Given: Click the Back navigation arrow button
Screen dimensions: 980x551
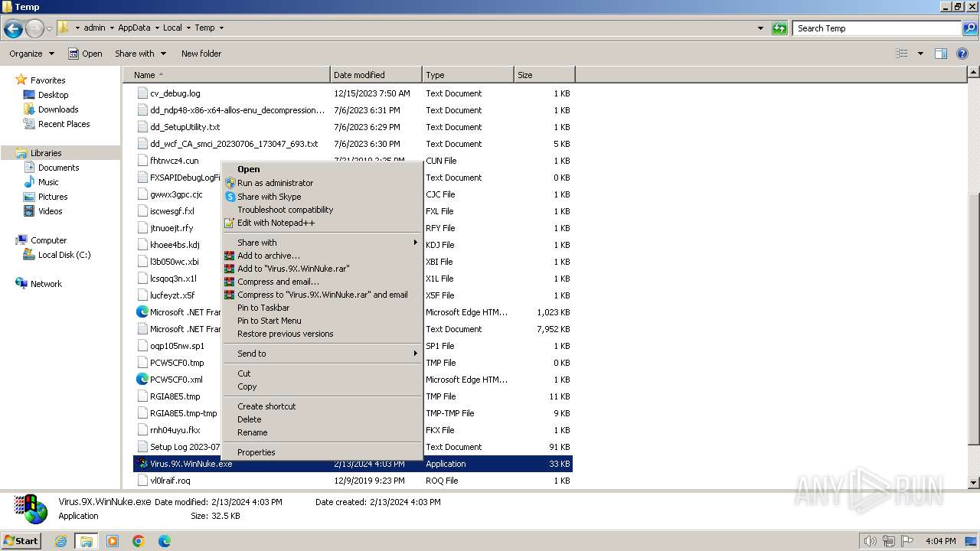Looking at the screenshot, I should (13, 28).
